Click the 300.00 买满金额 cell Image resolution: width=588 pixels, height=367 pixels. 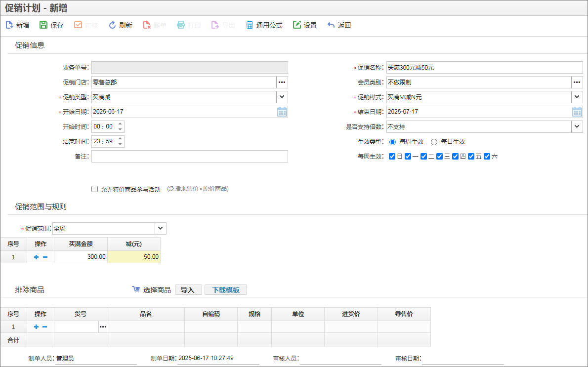(x=81, y=257)
